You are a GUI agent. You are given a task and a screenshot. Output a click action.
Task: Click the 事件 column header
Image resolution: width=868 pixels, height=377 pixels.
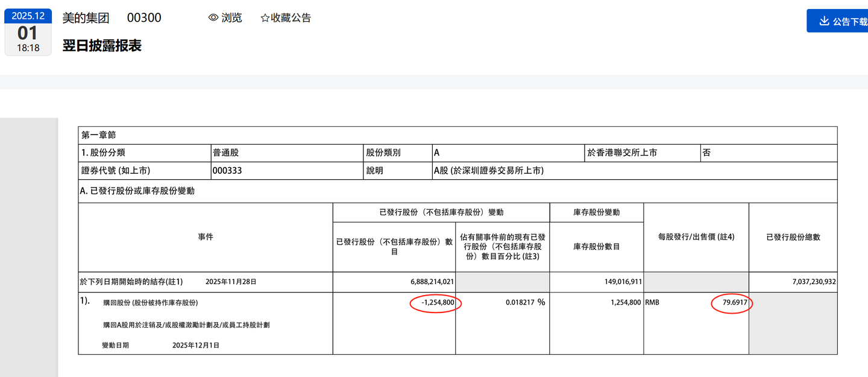206,237
